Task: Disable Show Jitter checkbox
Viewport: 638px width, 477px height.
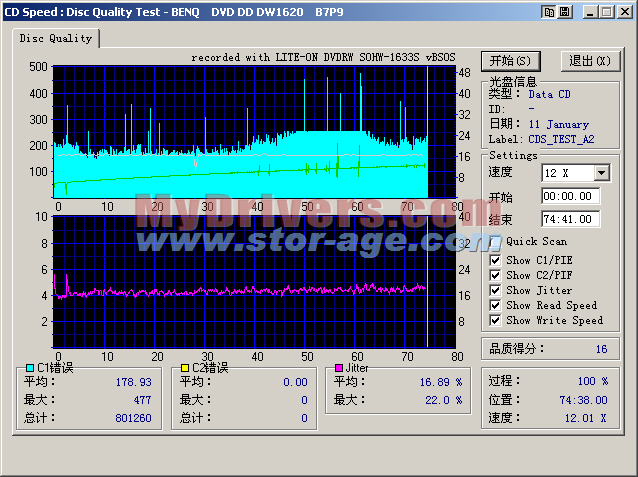Action: [x=495, y=290]
